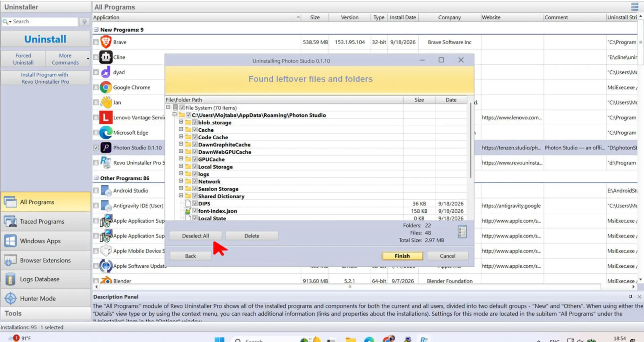Uncheck the blob_storage folder checkbox

coord(195,122)
